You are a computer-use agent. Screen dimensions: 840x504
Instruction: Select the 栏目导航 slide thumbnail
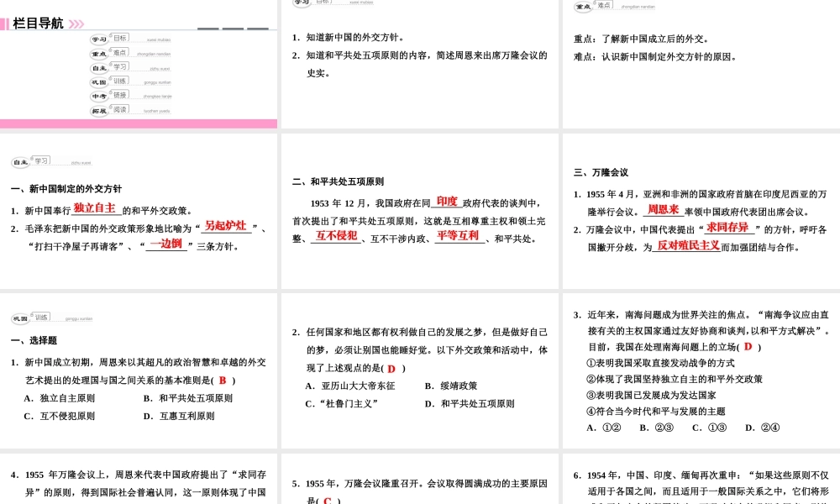(x=139, y=65)
